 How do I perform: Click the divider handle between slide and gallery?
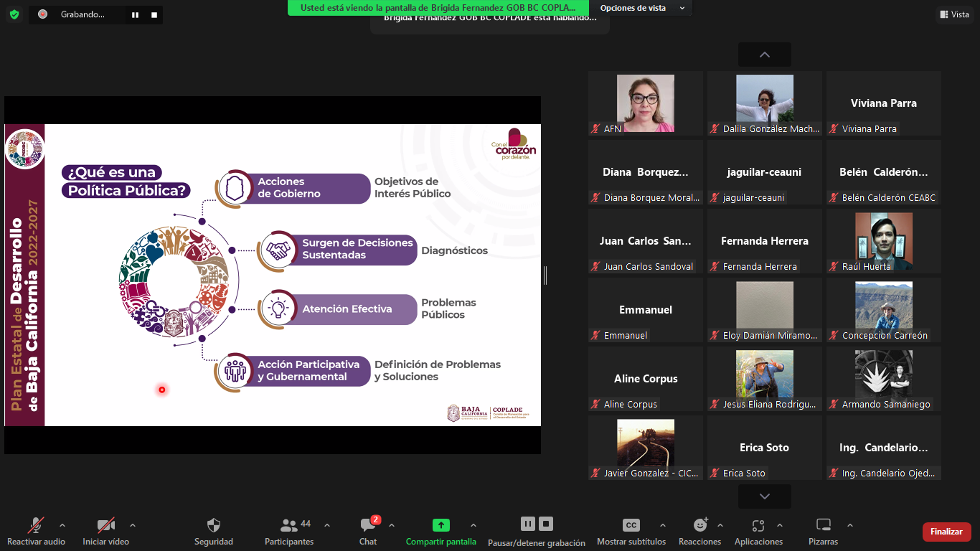545,275
